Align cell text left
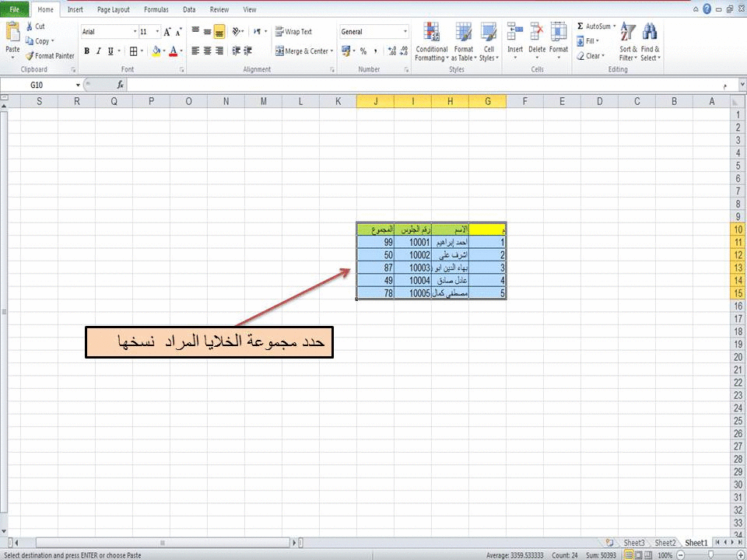The image size is (747, 560). click(x=195, y=51)
